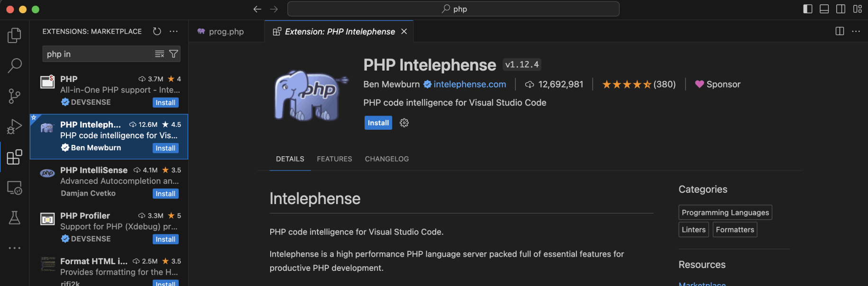Open the Run and Debug view
The image size is (868, 286).
point(14,126)
